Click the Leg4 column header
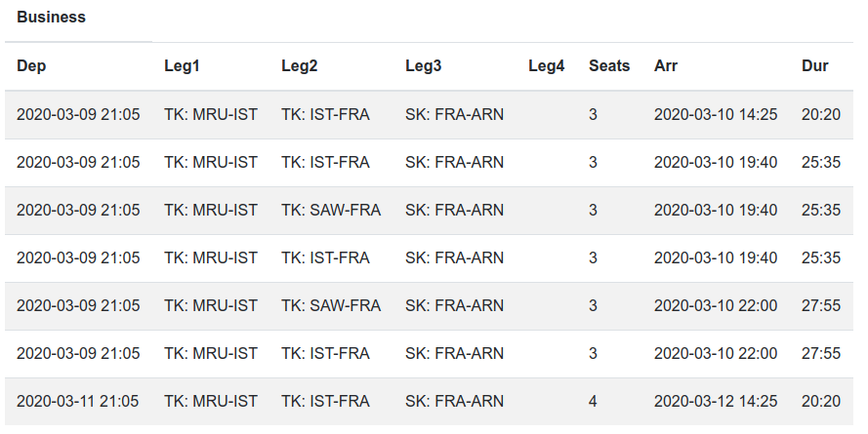The width and height of the screenshot is (868, 434). coord(546,66)
